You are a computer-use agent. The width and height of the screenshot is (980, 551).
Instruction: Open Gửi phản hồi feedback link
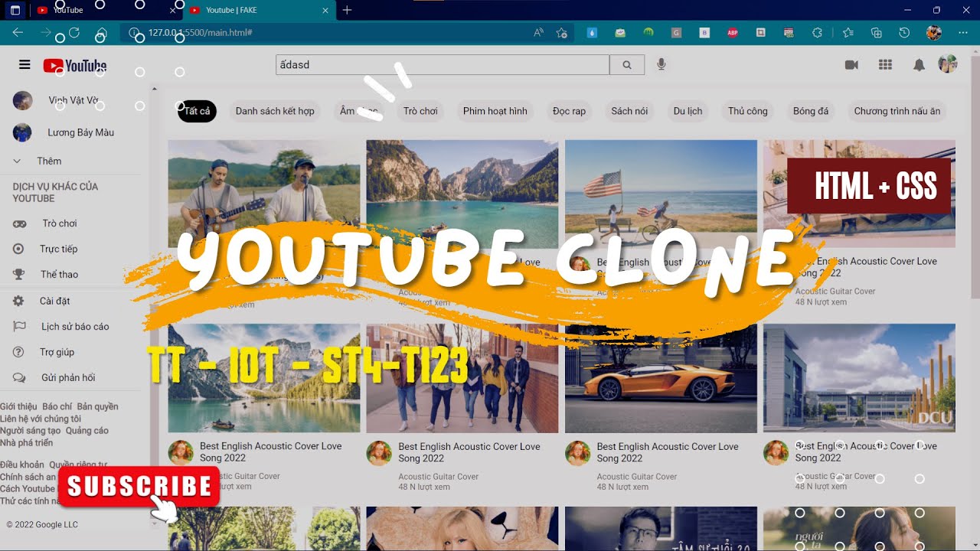pyautogui.click(x=54, y=377)
